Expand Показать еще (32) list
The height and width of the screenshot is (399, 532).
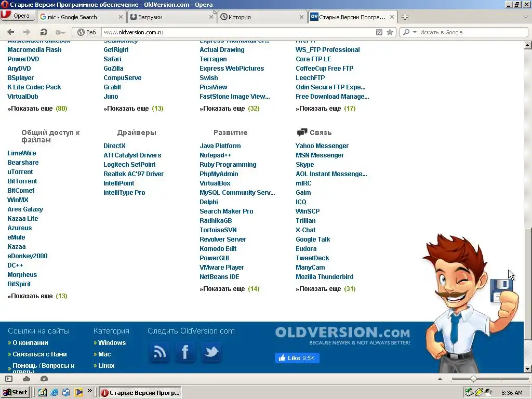[229, 109]
